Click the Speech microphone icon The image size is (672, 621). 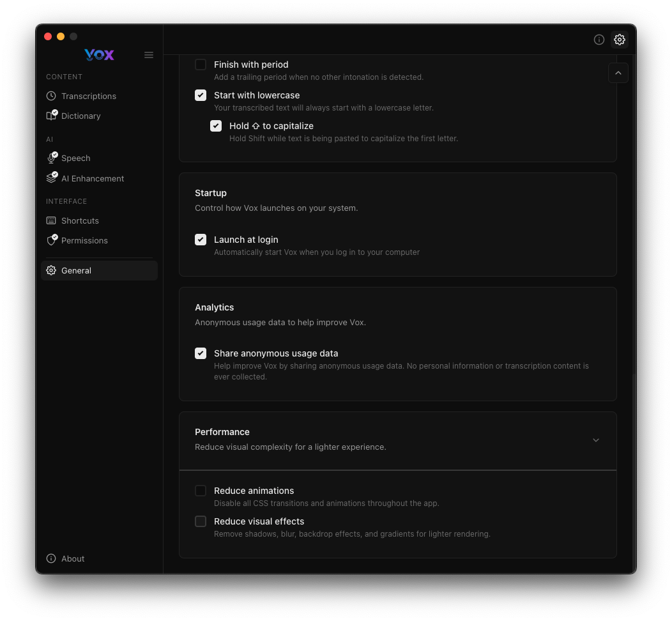coord(52,158)
